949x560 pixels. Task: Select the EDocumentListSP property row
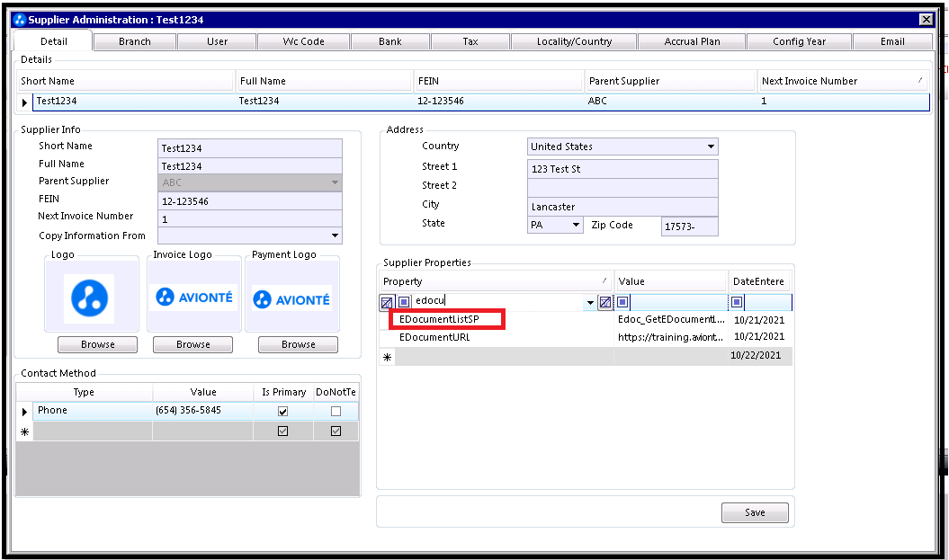point(586,319)
